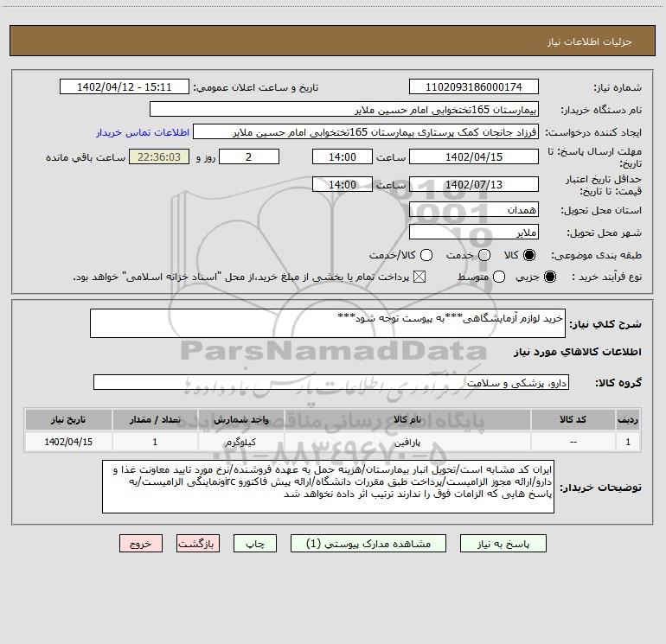The width and height of the screenshot is (666, 644).
Task: Click the buyer organization name field
Action: click(x=344, y=110)
